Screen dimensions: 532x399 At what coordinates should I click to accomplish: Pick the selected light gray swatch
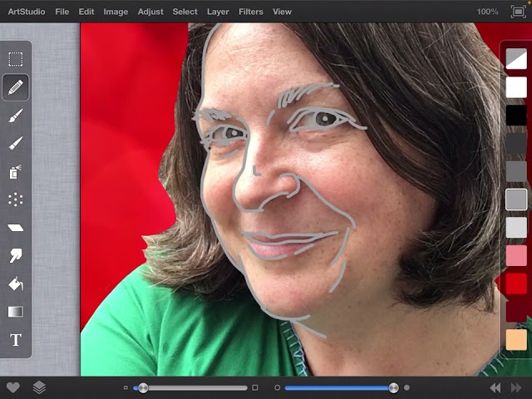[x=516, y=199]
